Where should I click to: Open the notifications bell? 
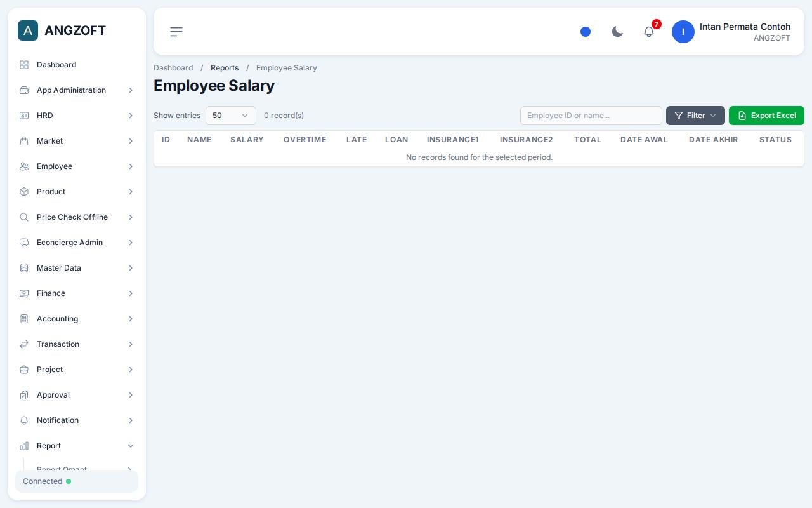coord(649,32)
